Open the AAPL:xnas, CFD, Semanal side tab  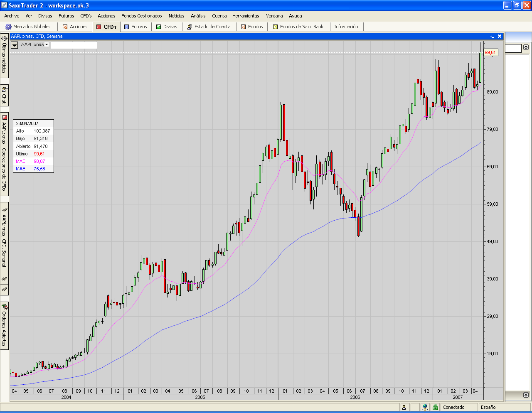tap(4, 237)
